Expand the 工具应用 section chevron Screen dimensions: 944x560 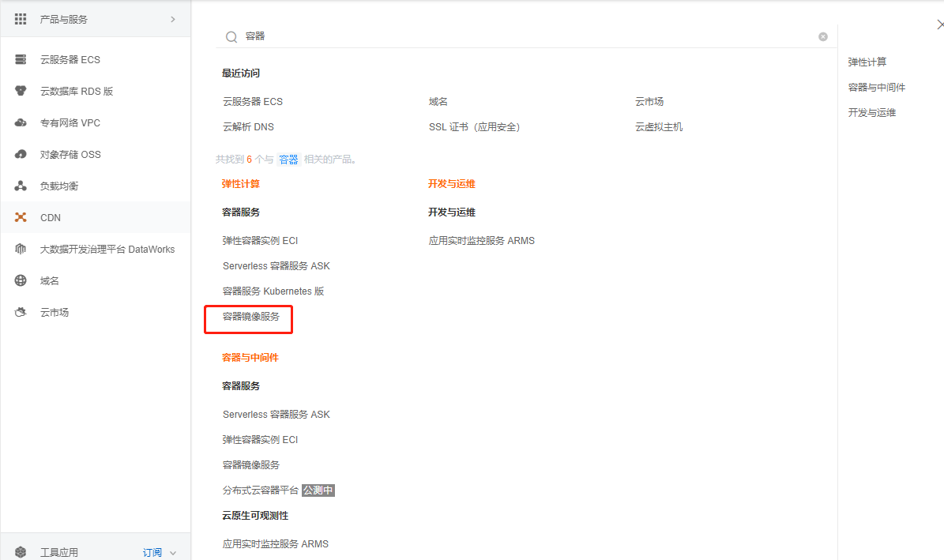pos(173,553)
